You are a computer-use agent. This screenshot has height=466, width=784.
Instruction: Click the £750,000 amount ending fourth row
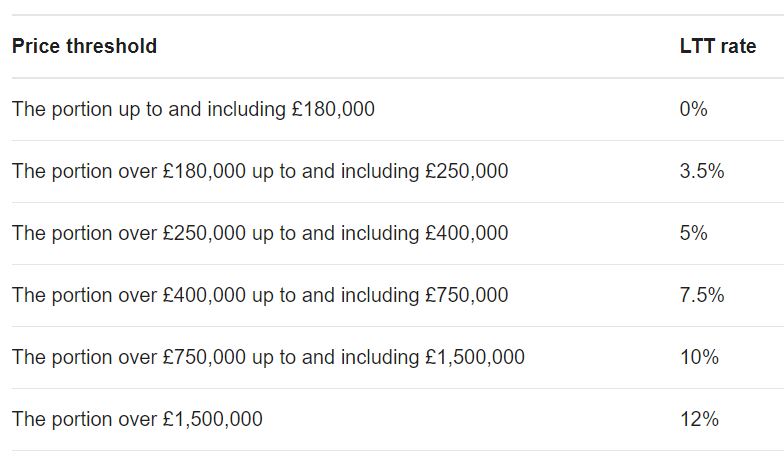(x=467, y=295)
